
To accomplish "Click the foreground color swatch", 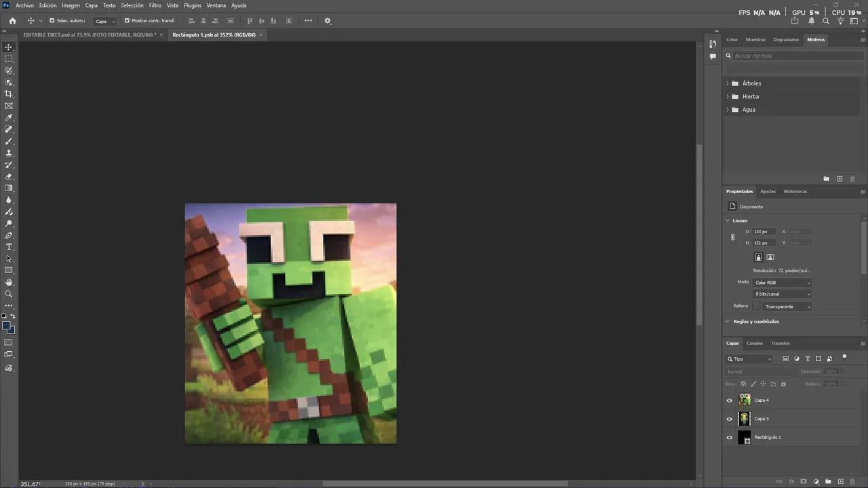I will (7, 326).
